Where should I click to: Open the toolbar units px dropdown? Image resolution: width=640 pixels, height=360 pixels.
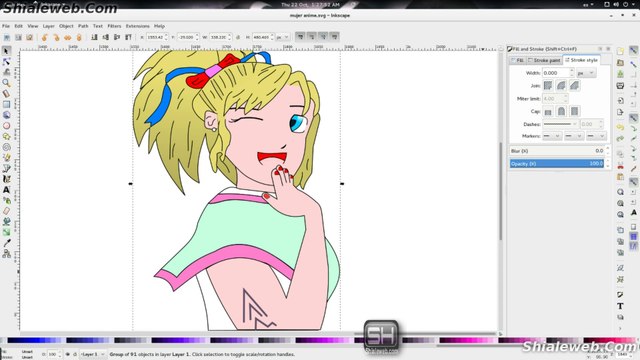click(x=282, y=37)
